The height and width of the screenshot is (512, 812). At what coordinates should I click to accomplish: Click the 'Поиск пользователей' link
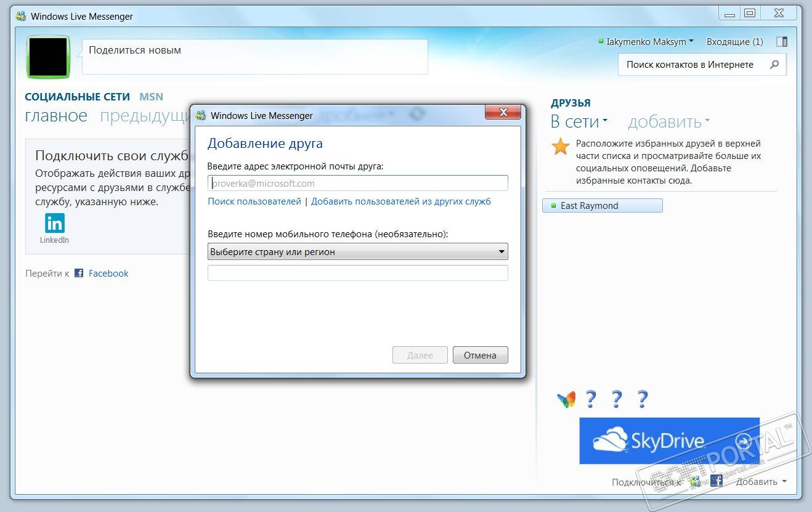254,201
